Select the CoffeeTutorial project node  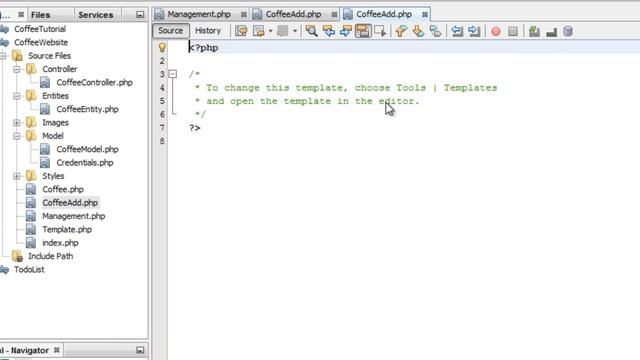40,29
